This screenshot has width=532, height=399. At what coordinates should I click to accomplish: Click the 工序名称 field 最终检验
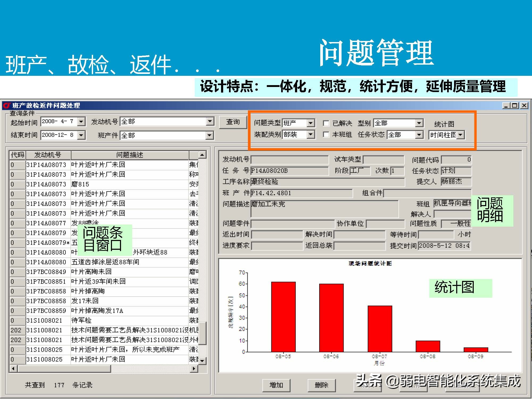[x=328, y=182]
